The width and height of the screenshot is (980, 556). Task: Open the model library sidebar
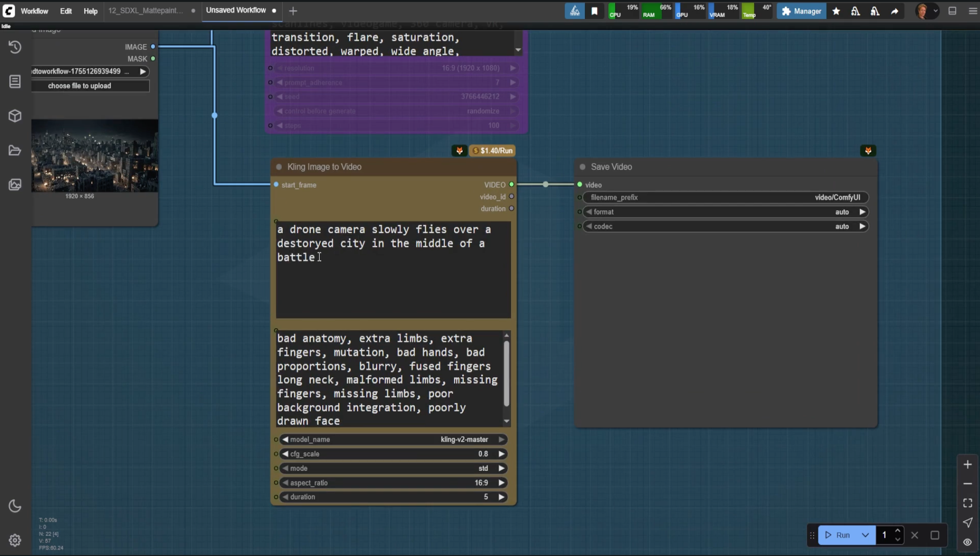(x=15, y=116)
